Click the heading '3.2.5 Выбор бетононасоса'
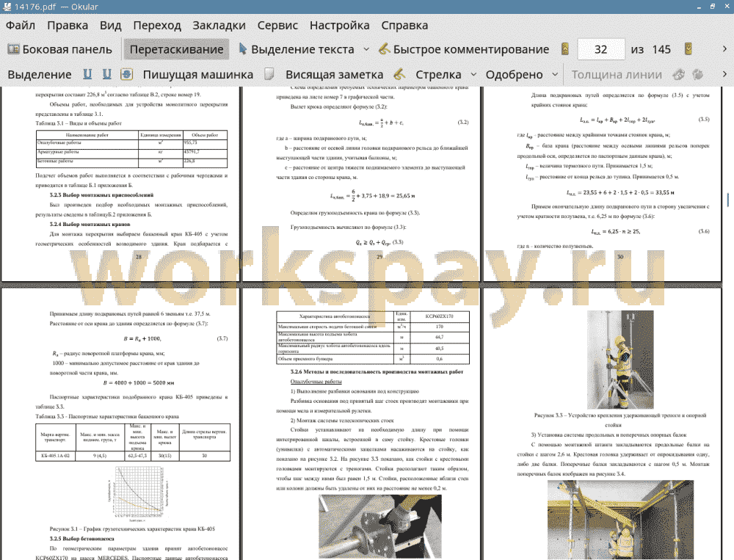The image size is (734, 560). click(82, 539)
